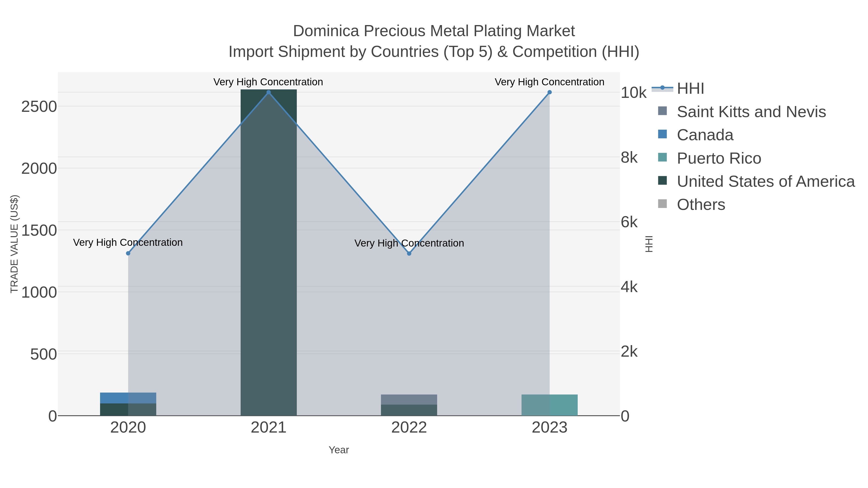868x488 pixels.
Task: Click the 2022 Saint Kitts and Nevis bar segment
Action: point(409,400)
